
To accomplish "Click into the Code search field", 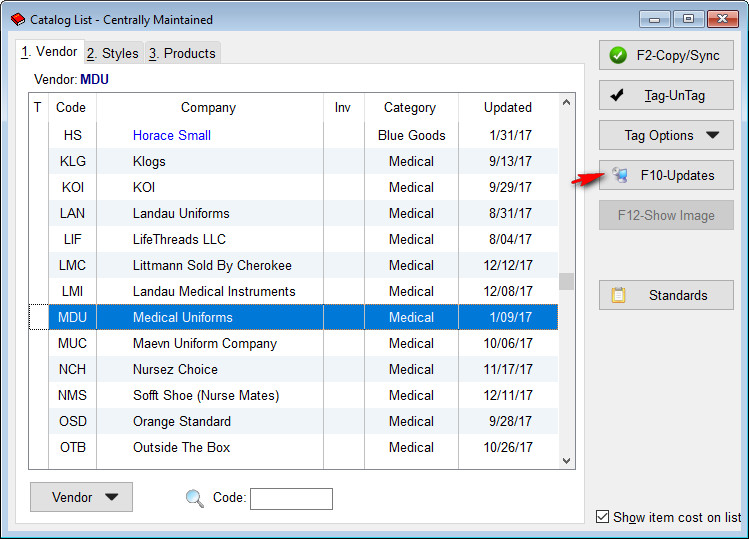I will pos(291,499).
